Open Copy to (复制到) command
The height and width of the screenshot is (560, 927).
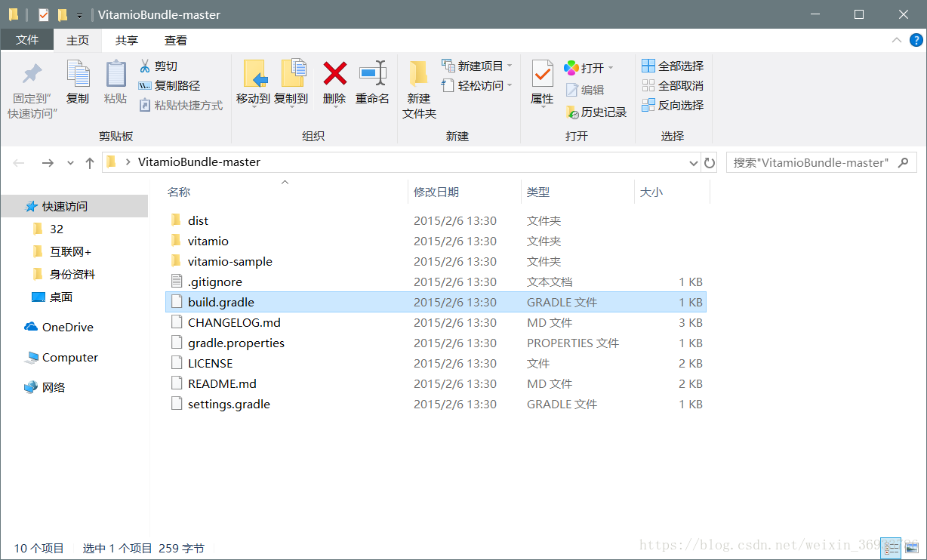pyautogui.click(x=291, y=83)
